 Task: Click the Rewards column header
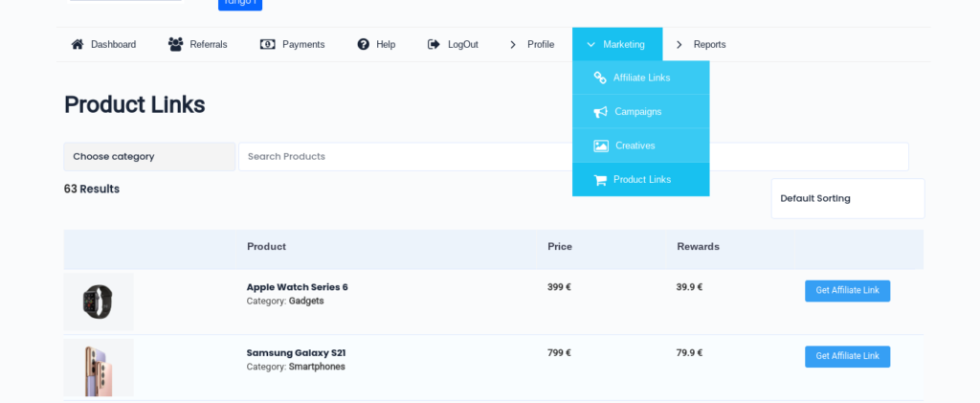pos(698,247)
